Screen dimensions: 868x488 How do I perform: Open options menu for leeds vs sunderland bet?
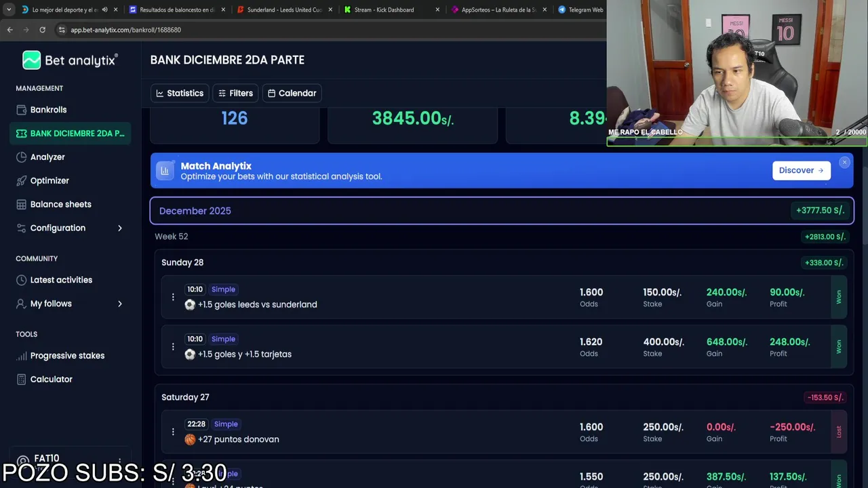(x=173, y=297)
